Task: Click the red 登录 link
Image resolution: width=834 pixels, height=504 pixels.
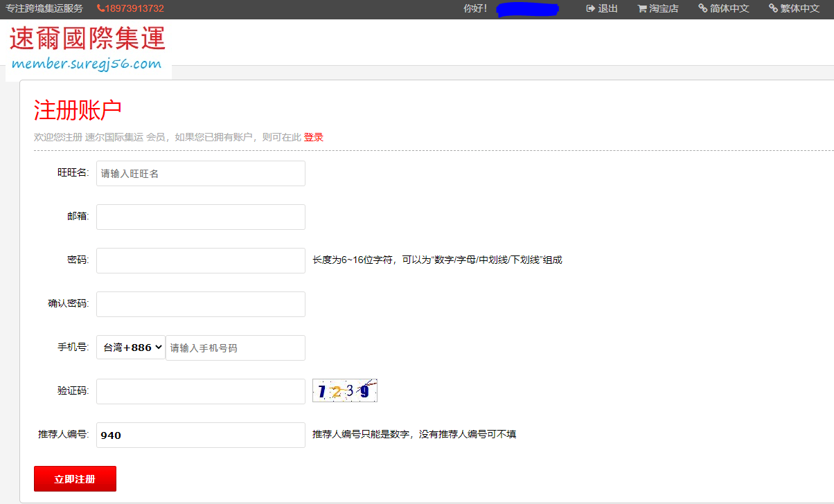Action: point(313,137)
